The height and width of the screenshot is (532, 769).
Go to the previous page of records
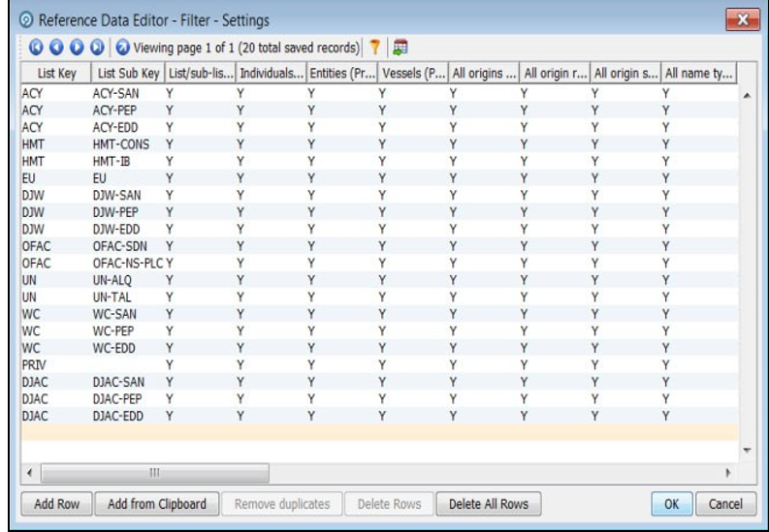[56, 47]
